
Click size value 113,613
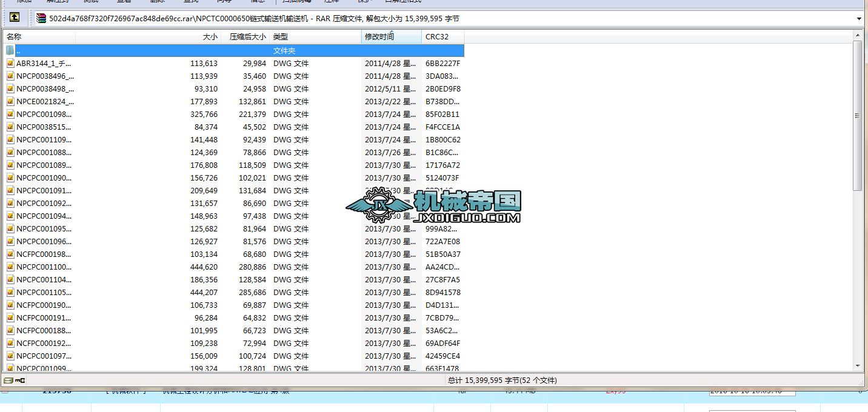pyautogui.click(x=204, y=64)
